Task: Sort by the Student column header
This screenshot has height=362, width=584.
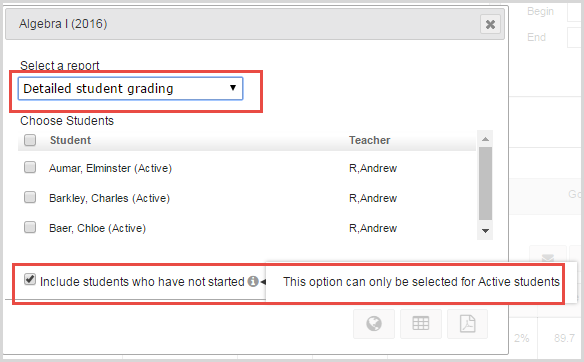Action: [70, 140]
